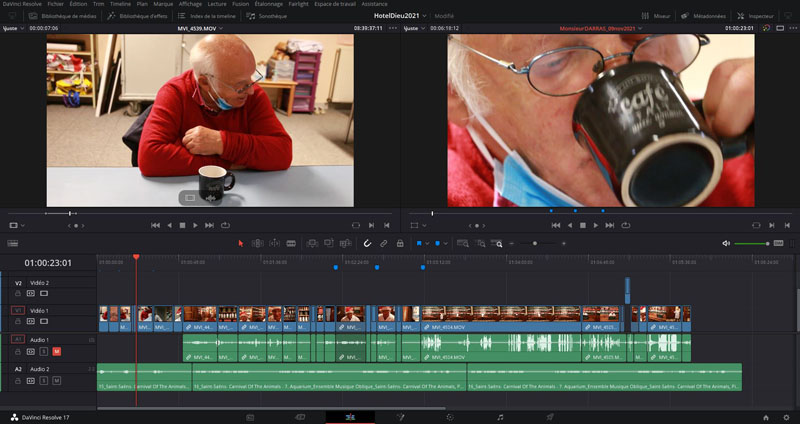Mute the Audio 2 track
The width and height of the screenshot is (800, 424).
point(57,381)
